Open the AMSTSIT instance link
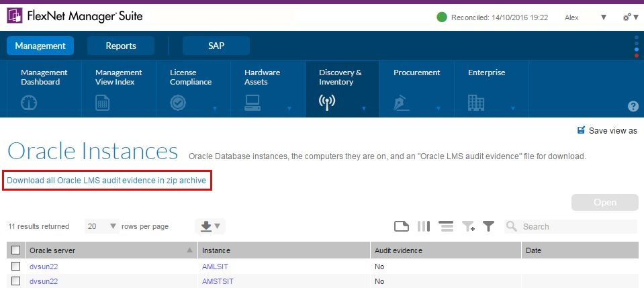 pos(218,281)
